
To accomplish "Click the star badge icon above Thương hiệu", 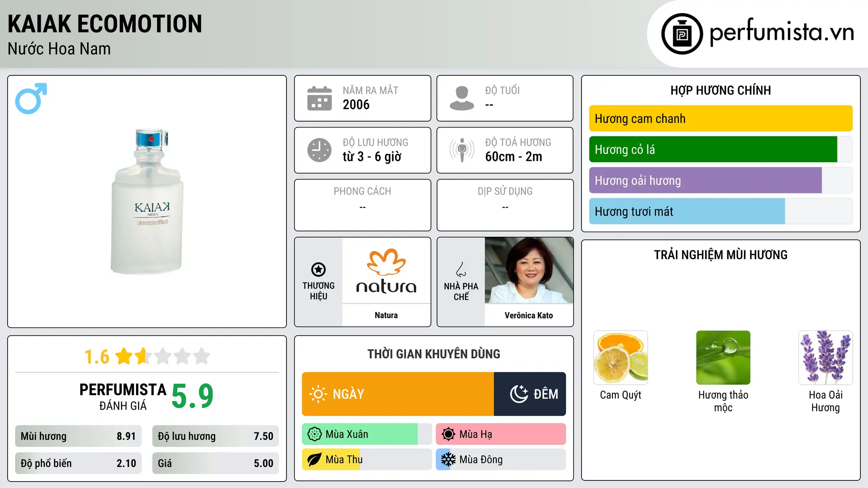I will [318, 269].
